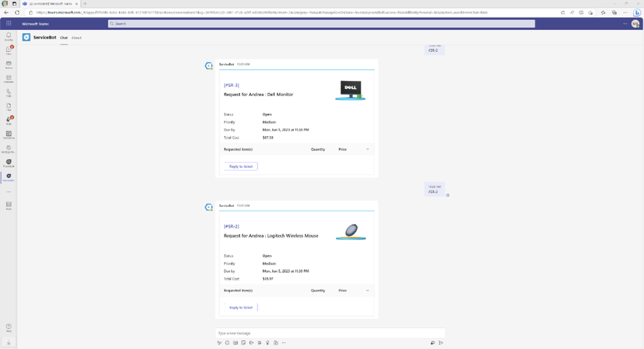Click the Logitech mouse thumbnail image

click(x=351, y=232)
